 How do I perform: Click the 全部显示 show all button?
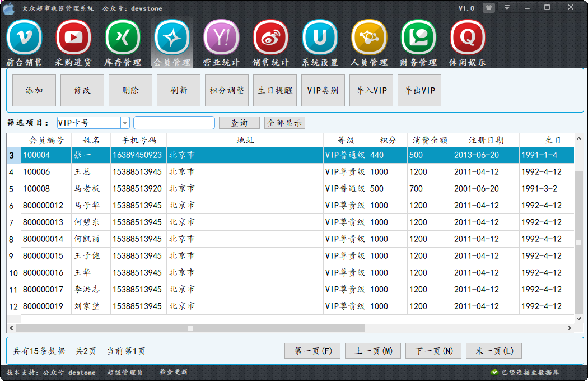pos(284,123)
